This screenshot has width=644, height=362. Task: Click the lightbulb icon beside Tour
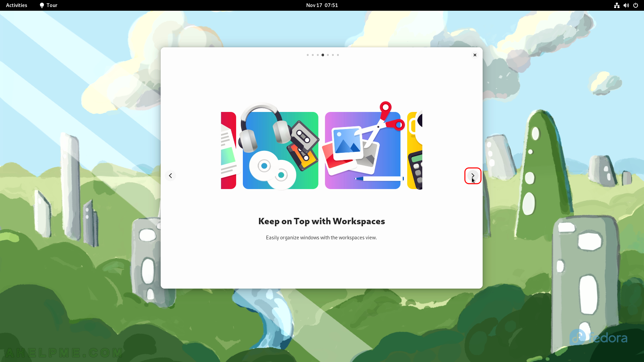pyautogui.click(x=42, y=5)
